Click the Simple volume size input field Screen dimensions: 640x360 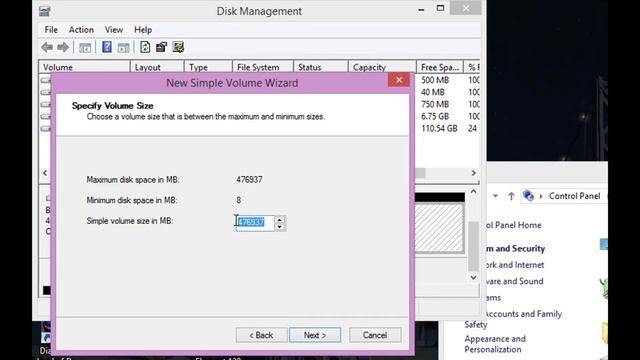tap(255, 222)
